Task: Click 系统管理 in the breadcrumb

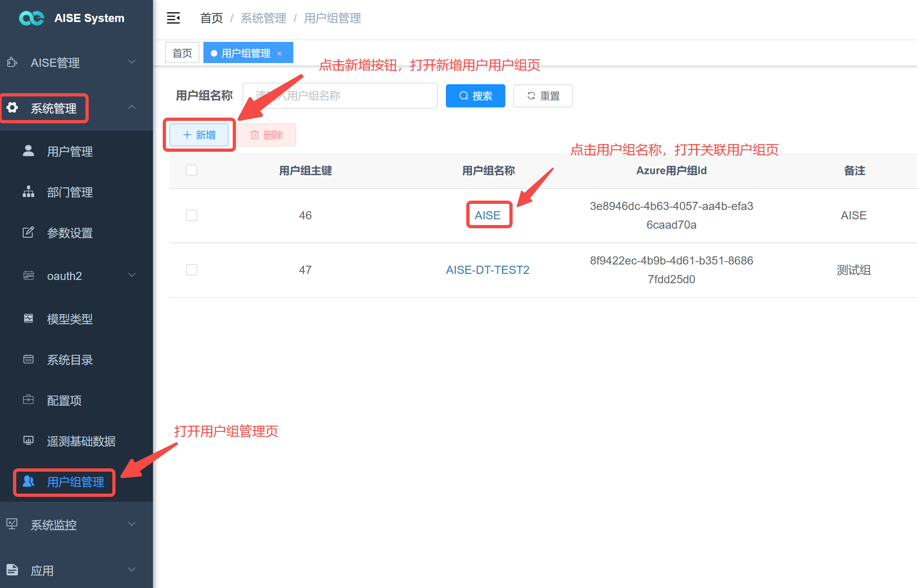Action: [264, 18]
